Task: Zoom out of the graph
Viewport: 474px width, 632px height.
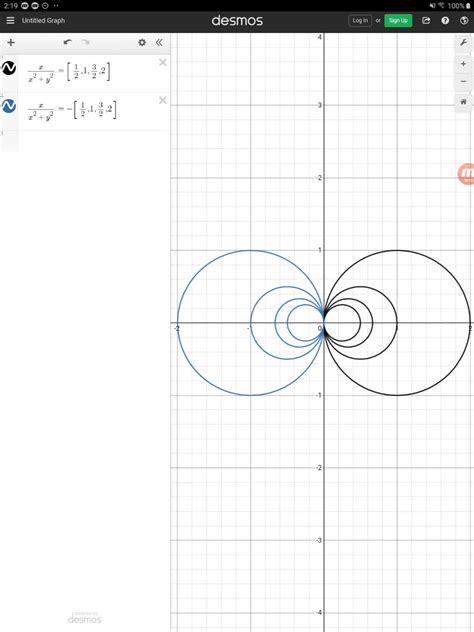Action: click(x=464, y=81)
